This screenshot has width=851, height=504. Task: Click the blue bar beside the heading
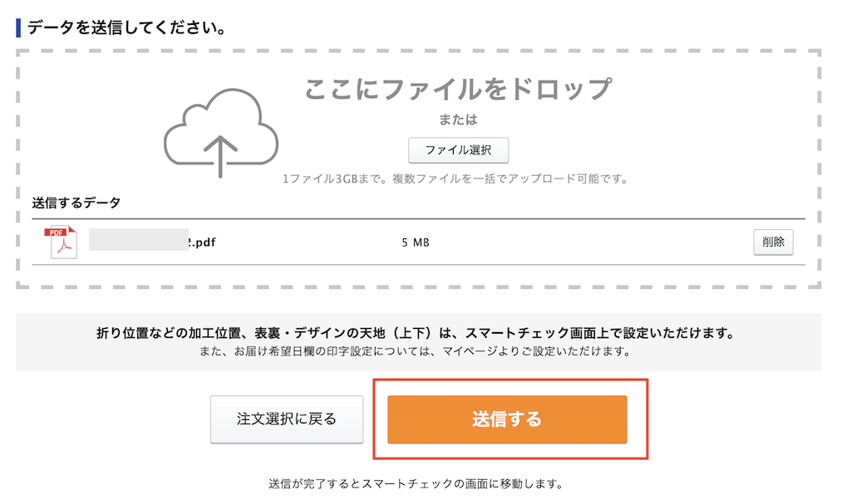click(x=18, y=27)
